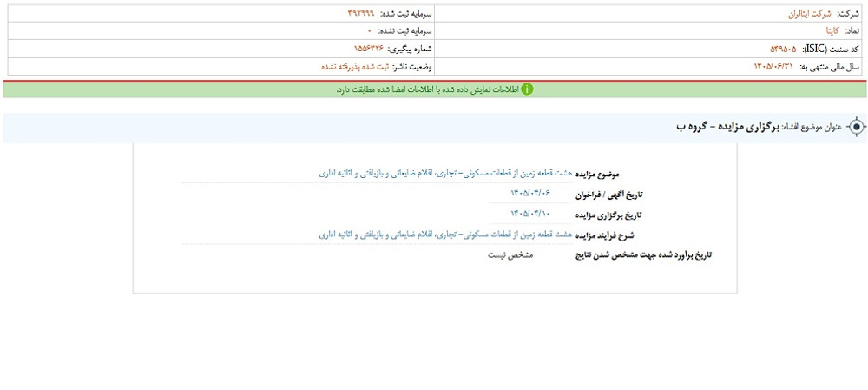Viewport: 868px width, 390px height.
Task: Click the label موضوع مزایده
Action: [x=598, y=174]
